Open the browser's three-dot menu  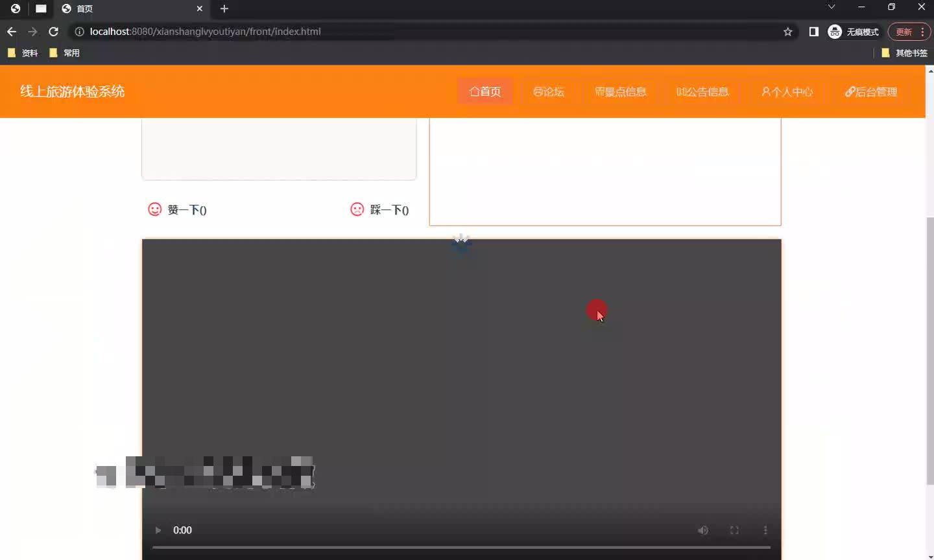point(922,32)
